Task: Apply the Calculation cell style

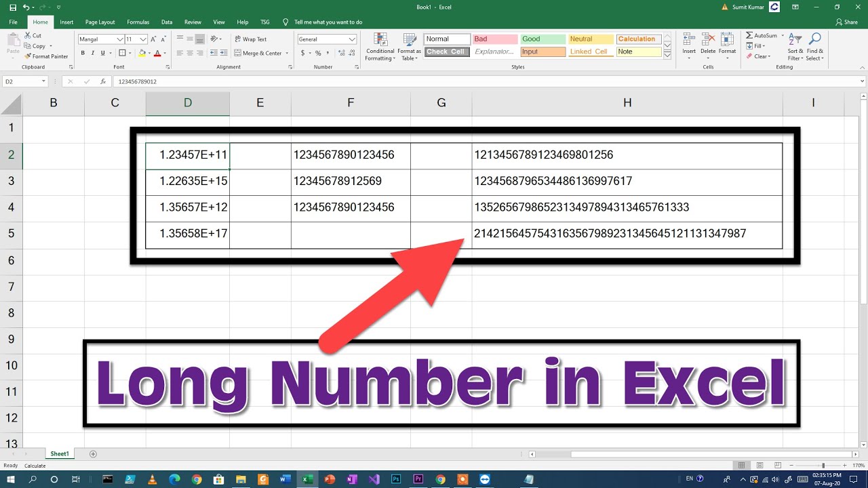Action: 639,39
